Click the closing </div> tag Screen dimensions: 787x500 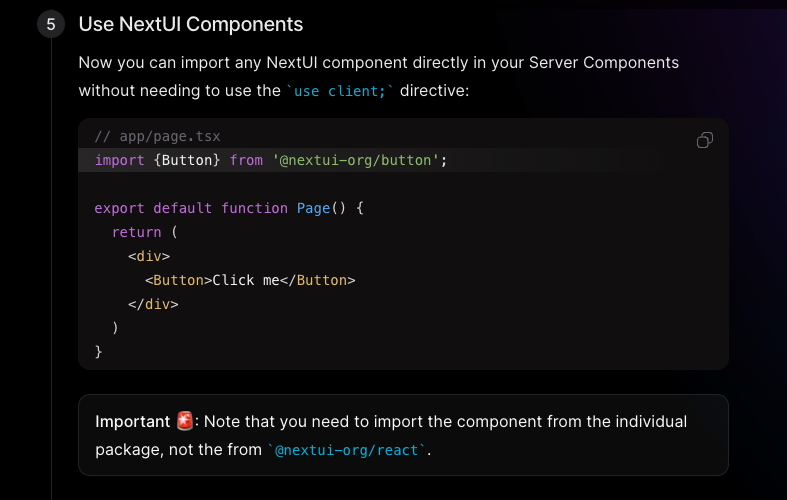point(153,304)
